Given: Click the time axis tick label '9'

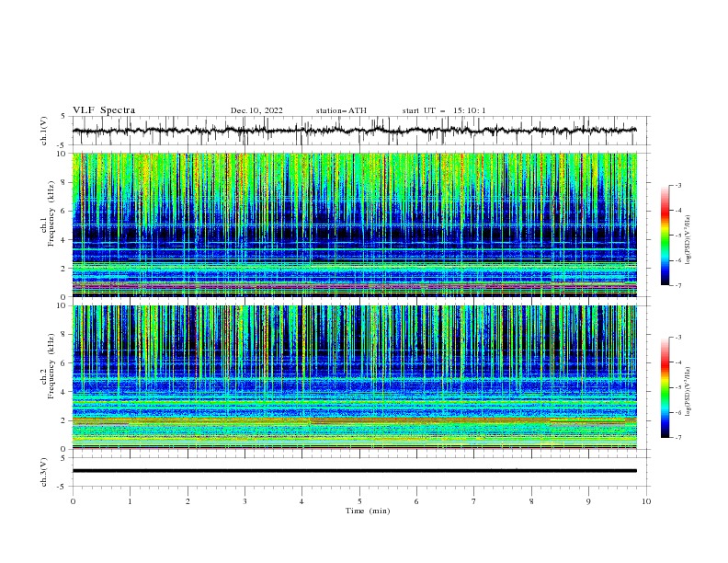Looking at the screenshot, I should tap(588, 501).
